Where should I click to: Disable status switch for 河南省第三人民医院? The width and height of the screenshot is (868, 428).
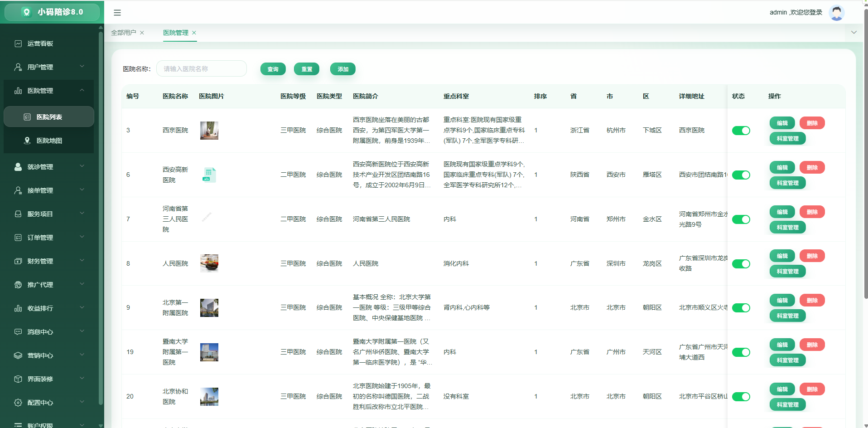(x=741, y=219)
